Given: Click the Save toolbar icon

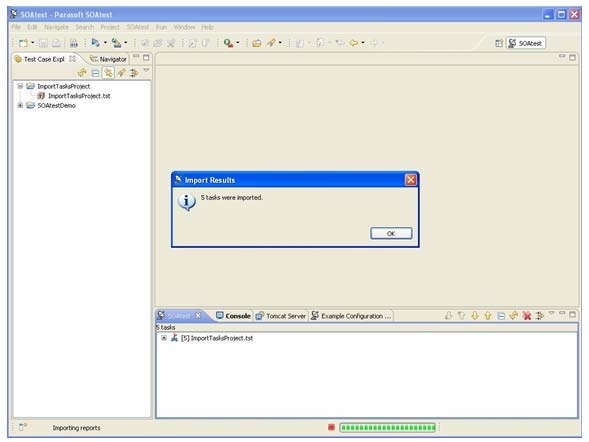Looking at the screenshot, I should coord(43,43).
